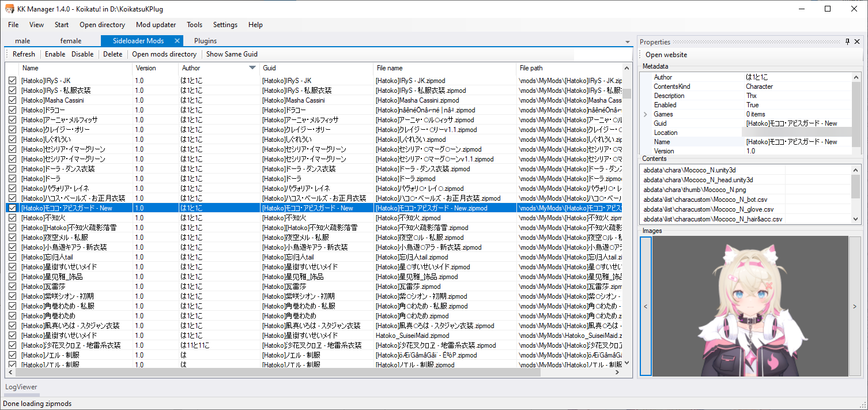Sort by the File path column header

569,68
